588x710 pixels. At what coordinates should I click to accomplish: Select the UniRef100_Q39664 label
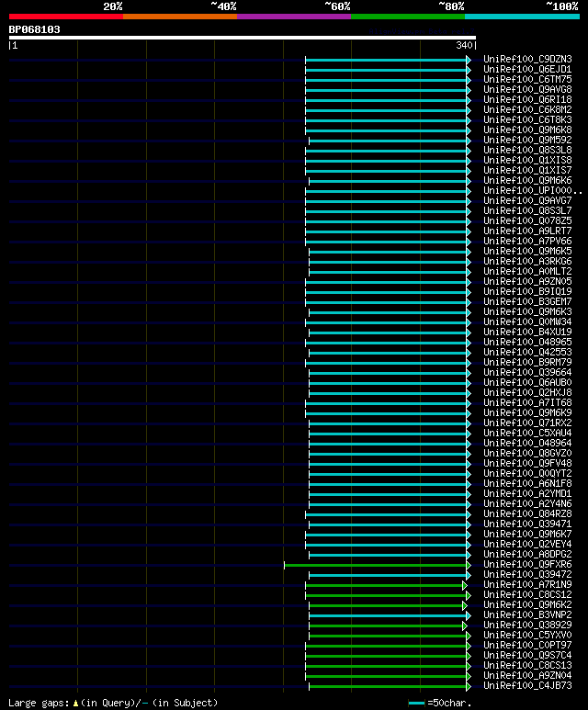pyautogui.click(x=527, y=372)
